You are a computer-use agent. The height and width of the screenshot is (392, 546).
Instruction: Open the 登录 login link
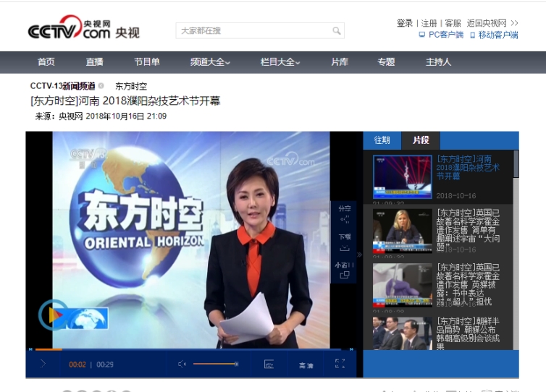(405, 23)
